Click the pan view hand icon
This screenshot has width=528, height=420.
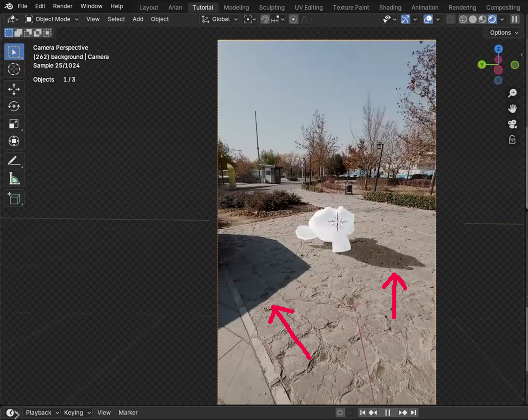coord(512,109)
